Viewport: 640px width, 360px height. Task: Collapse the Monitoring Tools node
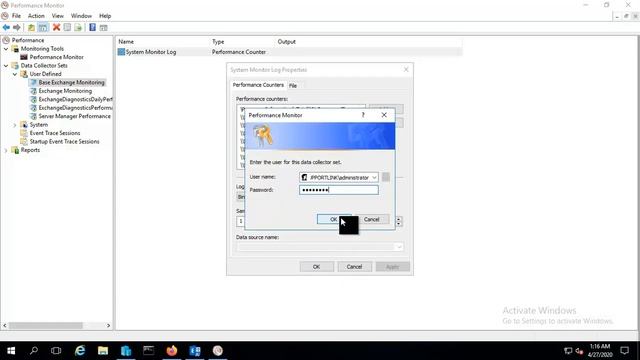(6, 49)
